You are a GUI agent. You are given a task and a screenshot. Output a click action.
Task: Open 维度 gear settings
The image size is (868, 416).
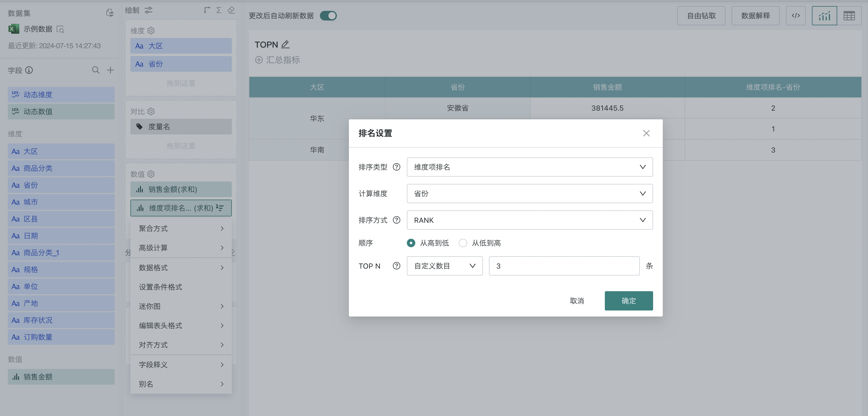(151, 31)
